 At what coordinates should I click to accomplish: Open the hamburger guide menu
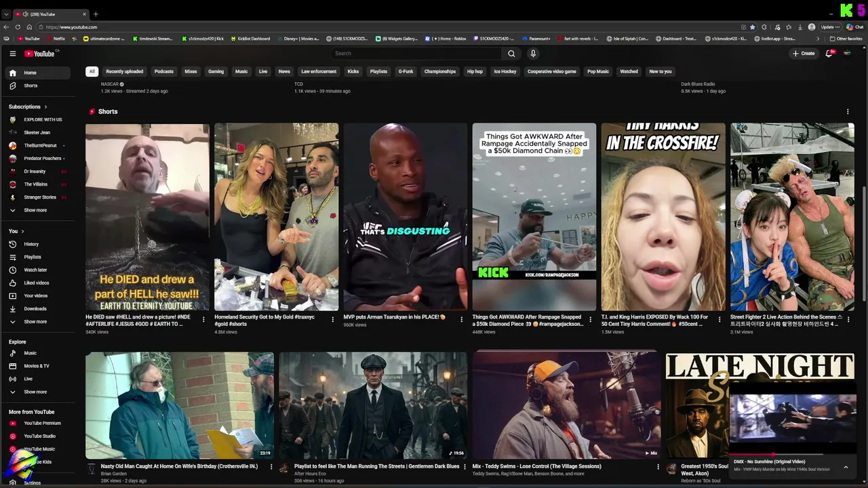tap(12, 54)
